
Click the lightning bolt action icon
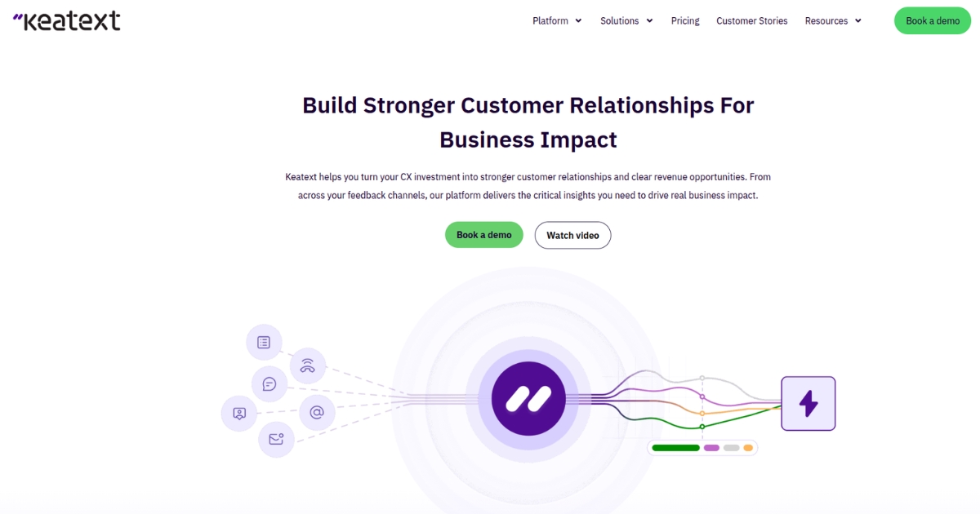pos(808,403)
